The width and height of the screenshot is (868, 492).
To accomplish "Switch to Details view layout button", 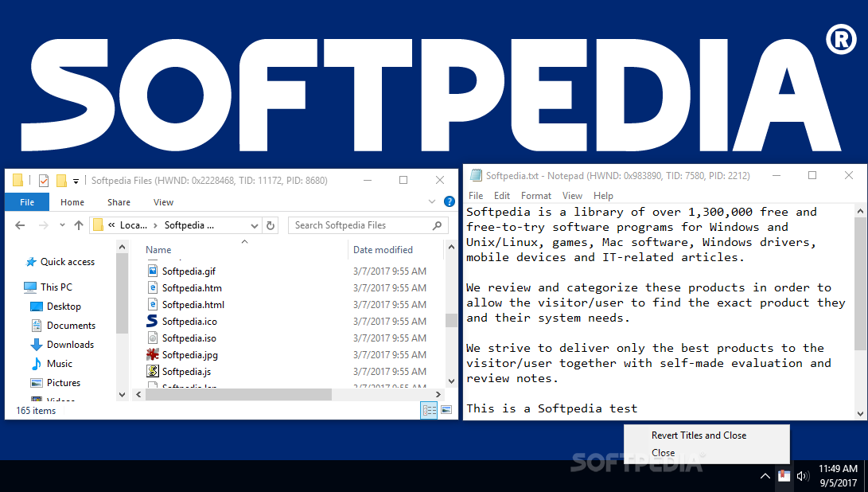I will point(429,410).
